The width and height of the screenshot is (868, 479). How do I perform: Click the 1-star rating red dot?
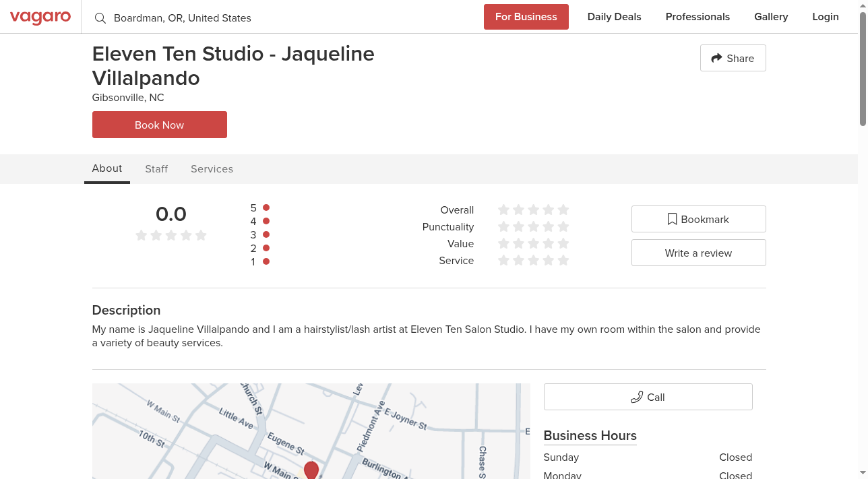coord(266,261)
